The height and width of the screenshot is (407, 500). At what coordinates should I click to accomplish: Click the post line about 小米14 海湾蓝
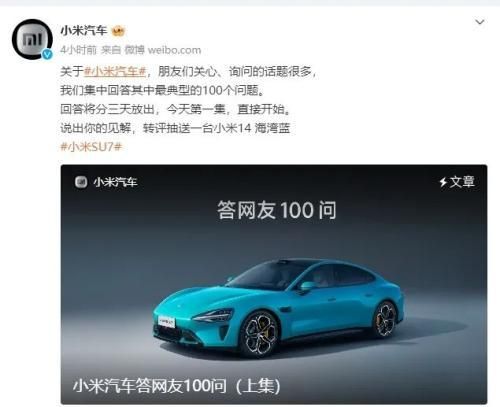175,128
